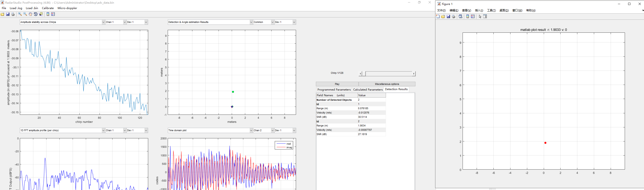Select SNR value 30.5114 in results table

coord(363,117)
